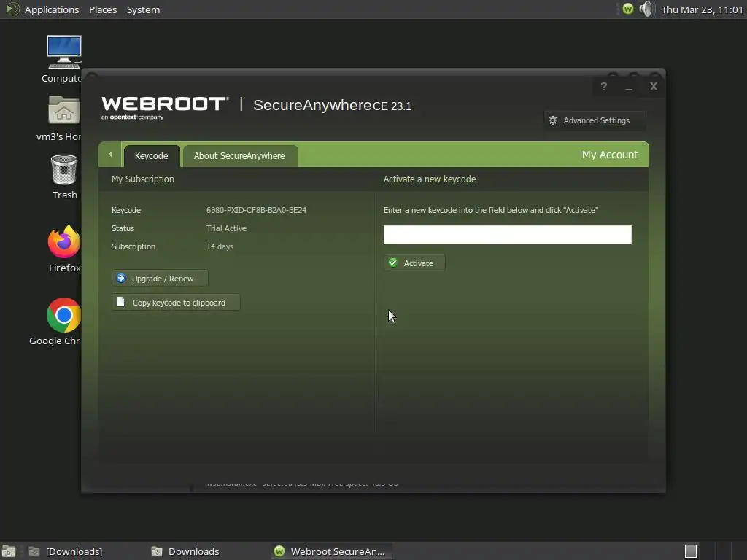Close the Webroot window with X
Screen dimensions: 747x560
point(654,86)
